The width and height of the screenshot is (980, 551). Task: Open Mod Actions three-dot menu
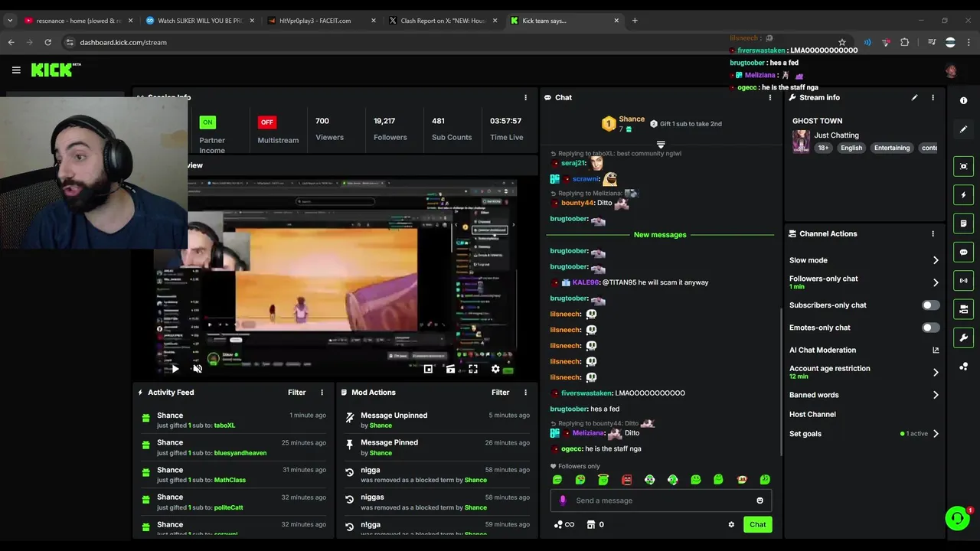point(525,392)
